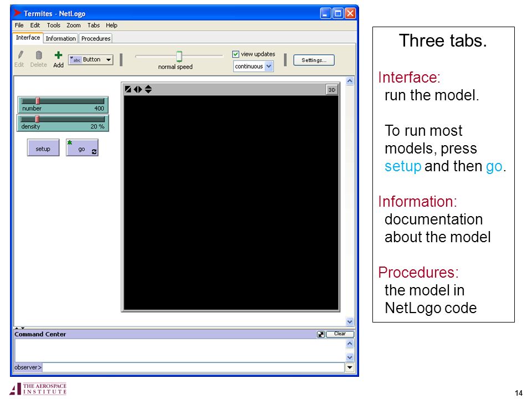Open the command history dropdown arrow
532x399 pixels.
click(350, 367)
